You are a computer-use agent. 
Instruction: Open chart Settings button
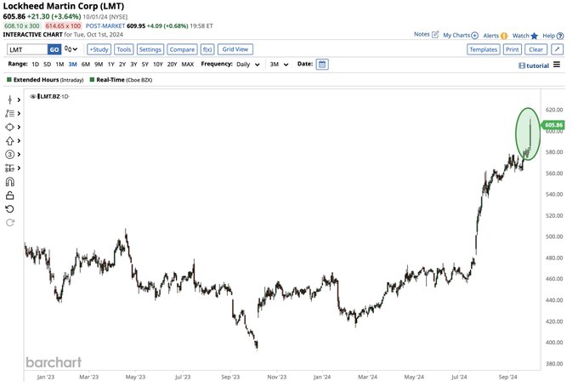[150, 49]
